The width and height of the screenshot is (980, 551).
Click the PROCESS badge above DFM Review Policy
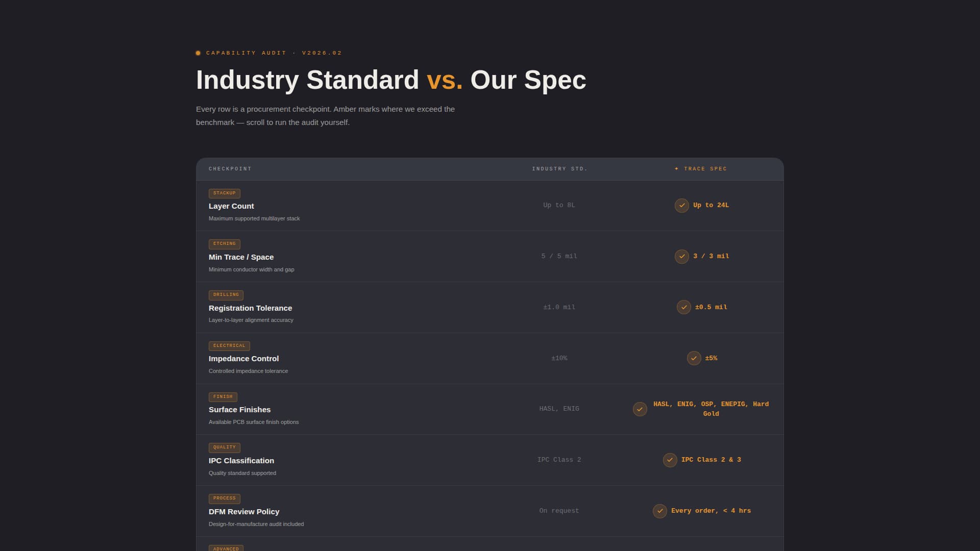(224, 498)
